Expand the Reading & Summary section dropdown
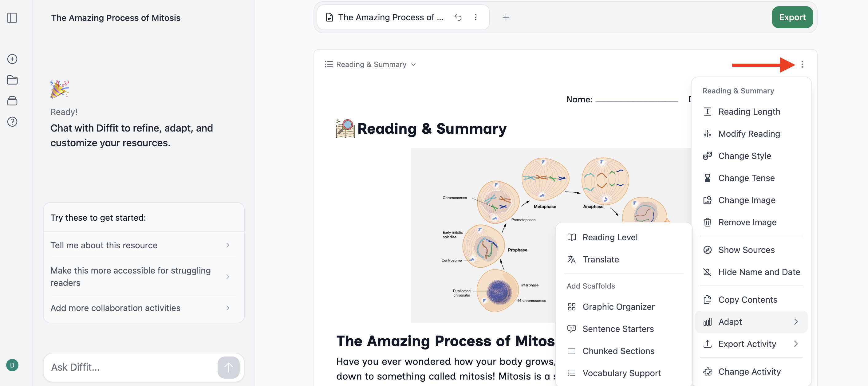This screenshot has width=868, height=386. 371,64
